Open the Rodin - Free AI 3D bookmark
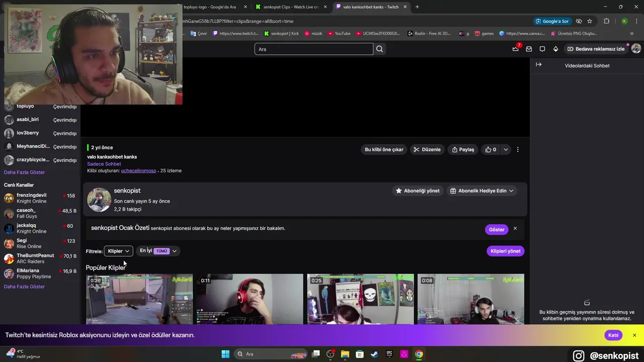The width and height of the screenshot is (644, 362). pyautogui.click(x=429, y=34)
